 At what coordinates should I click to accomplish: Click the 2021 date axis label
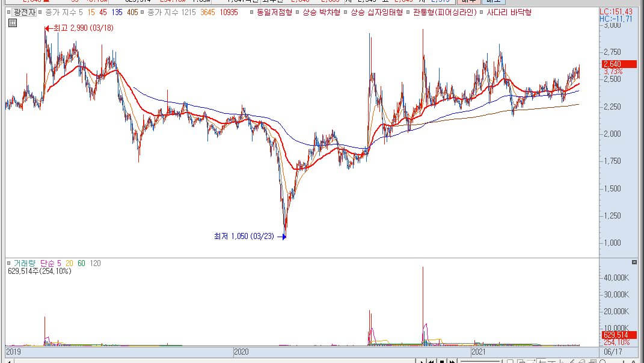pyautogui.click(x=479, y=352)
